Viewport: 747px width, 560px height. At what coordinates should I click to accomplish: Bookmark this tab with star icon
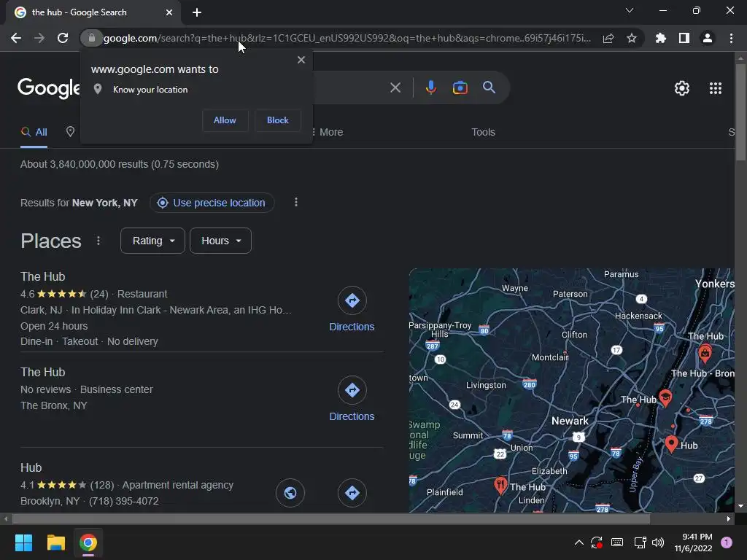[x=632, y=38]
